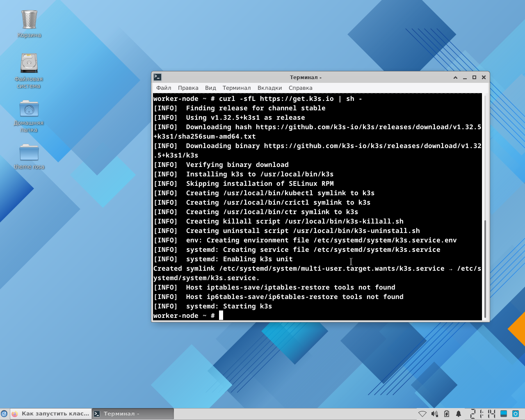This screenshot has width=525, height=420.
Task: Click the 'systemd: Creating service file' line
Action: click(x=313, y=249)
